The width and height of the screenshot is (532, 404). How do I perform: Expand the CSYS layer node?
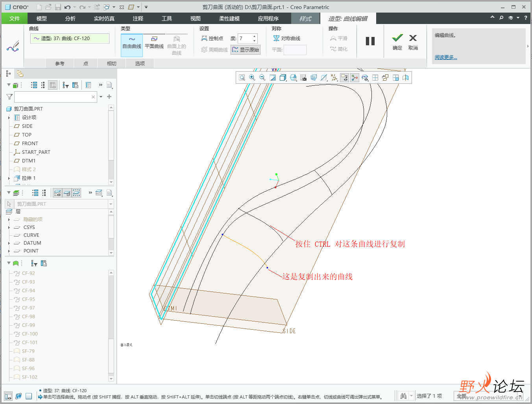coord(9,227)
